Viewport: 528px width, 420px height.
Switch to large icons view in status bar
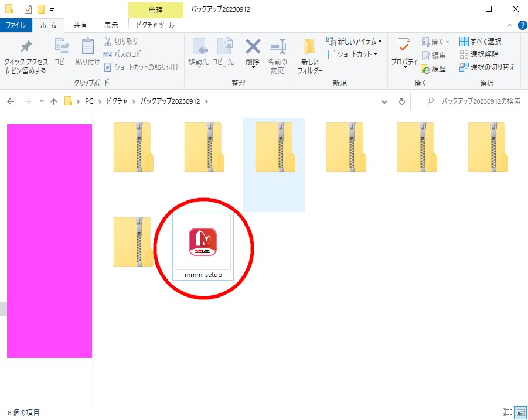point(518,412)
